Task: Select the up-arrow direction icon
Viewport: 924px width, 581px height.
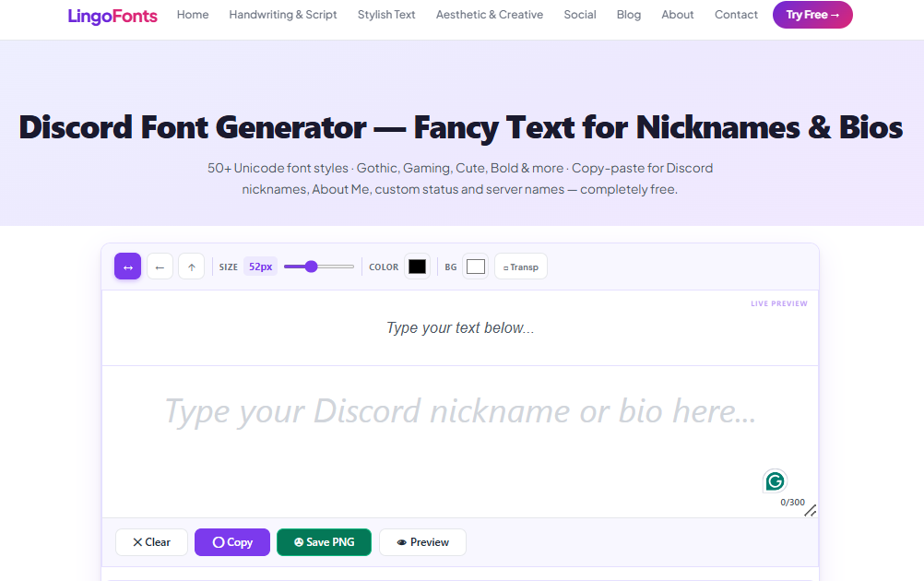Action: [192, 267]
